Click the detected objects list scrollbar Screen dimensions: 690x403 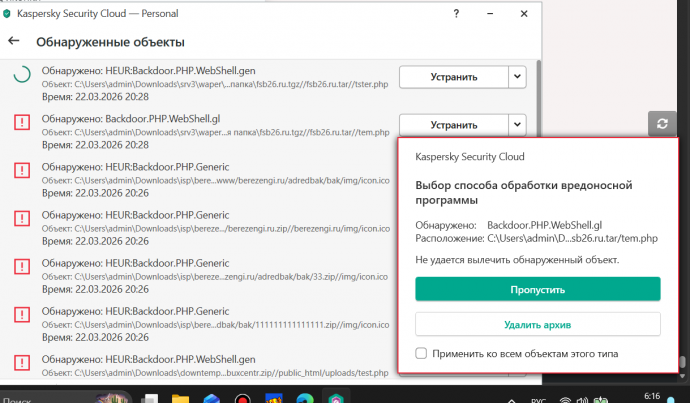539,200
